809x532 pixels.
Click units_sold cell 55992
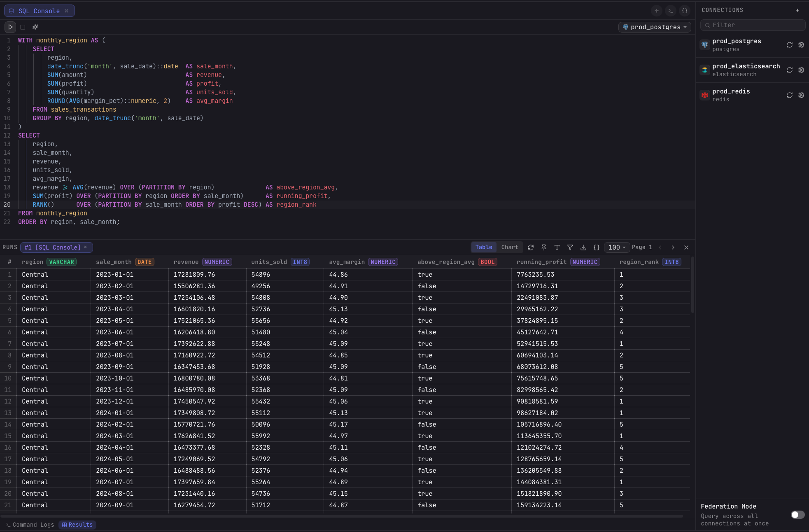pos(285,436)
